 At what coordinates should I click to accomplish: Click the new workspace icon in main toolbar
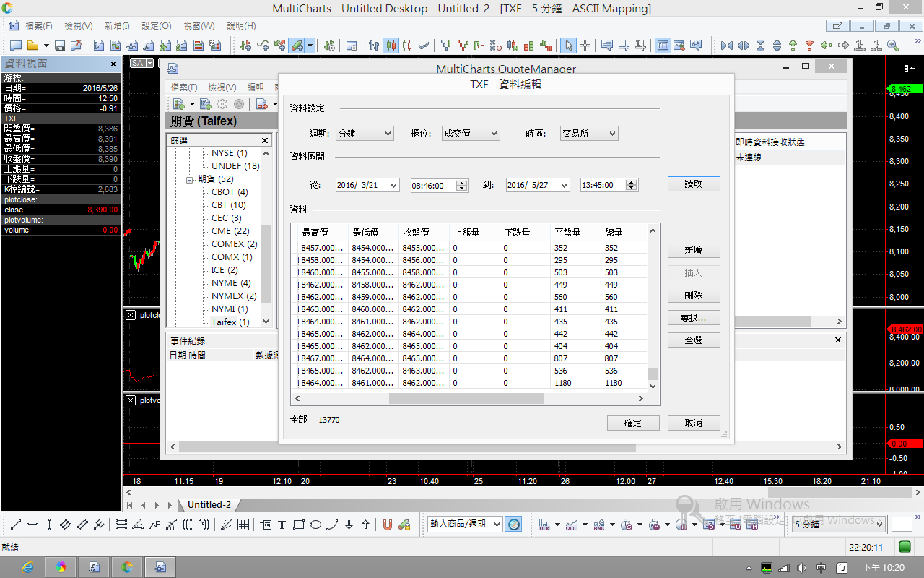pos(15,46)
